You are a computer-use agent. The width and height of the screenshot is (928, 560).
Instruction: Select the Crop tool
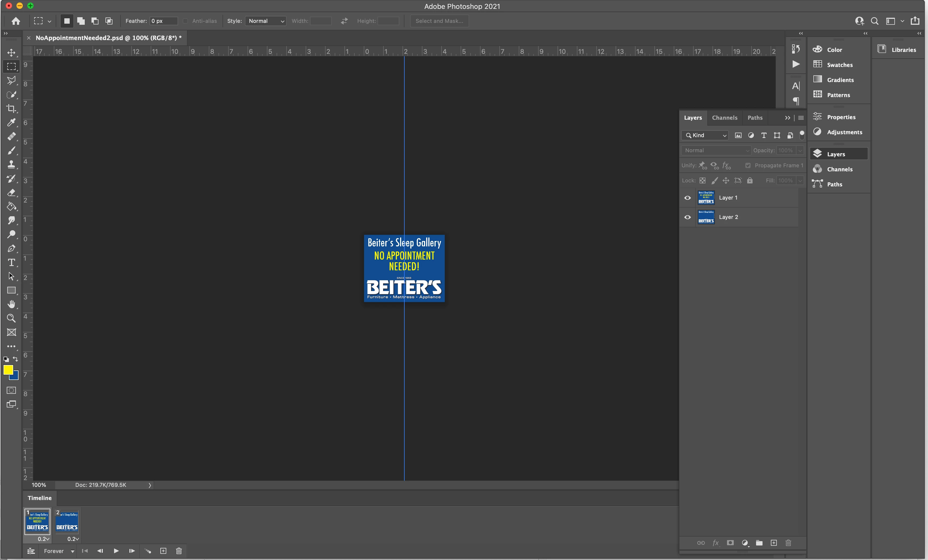(x=11, y=108)
